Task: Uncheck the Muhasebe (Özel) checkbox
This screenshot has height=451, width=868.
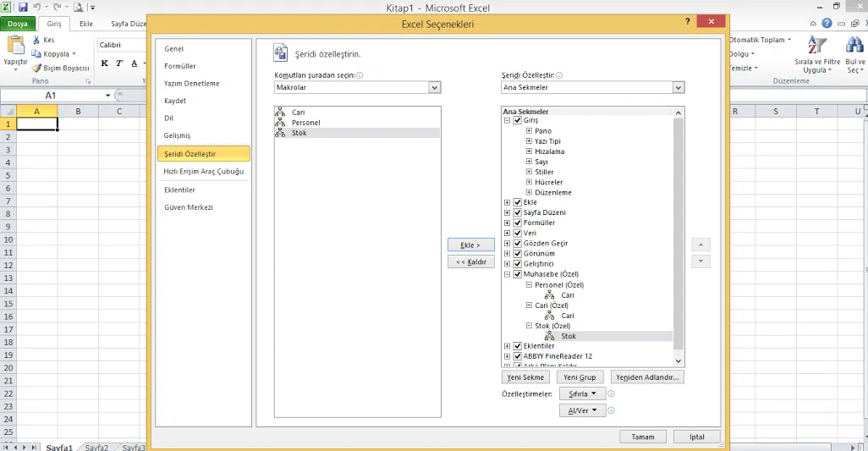Action: (x=518, y=274)
